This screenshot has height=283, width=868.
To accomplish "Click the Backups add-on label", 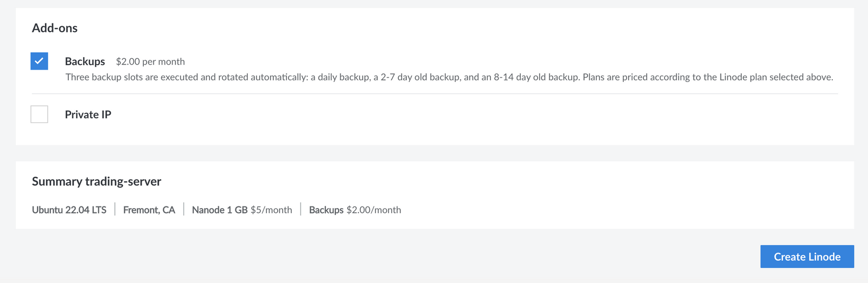I will 85,61.
